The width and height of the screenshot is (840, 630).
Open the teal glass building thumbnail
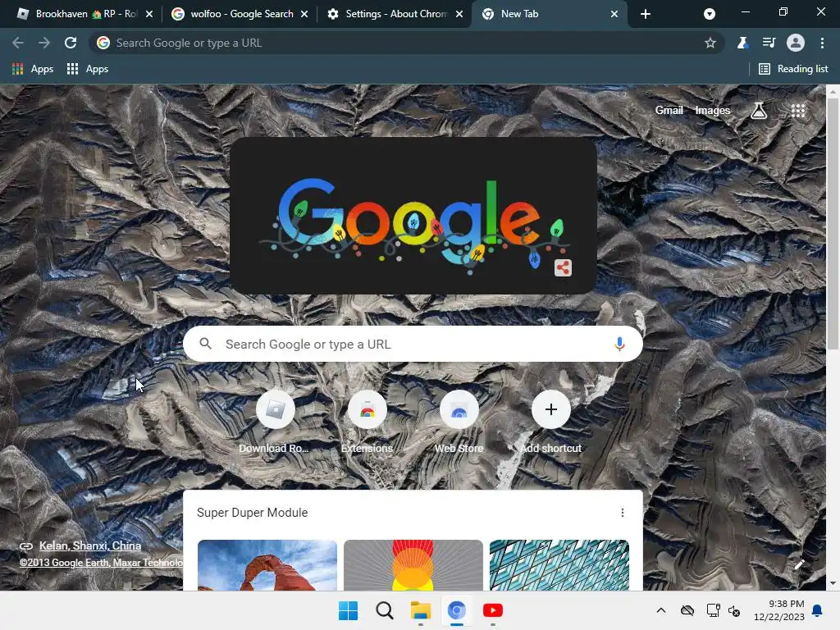click(559, 565)
